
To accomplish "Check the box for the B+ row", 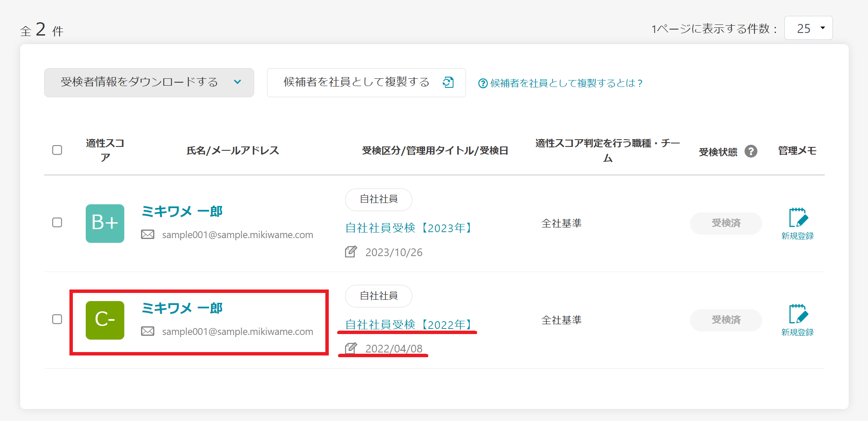I will 57,223.
